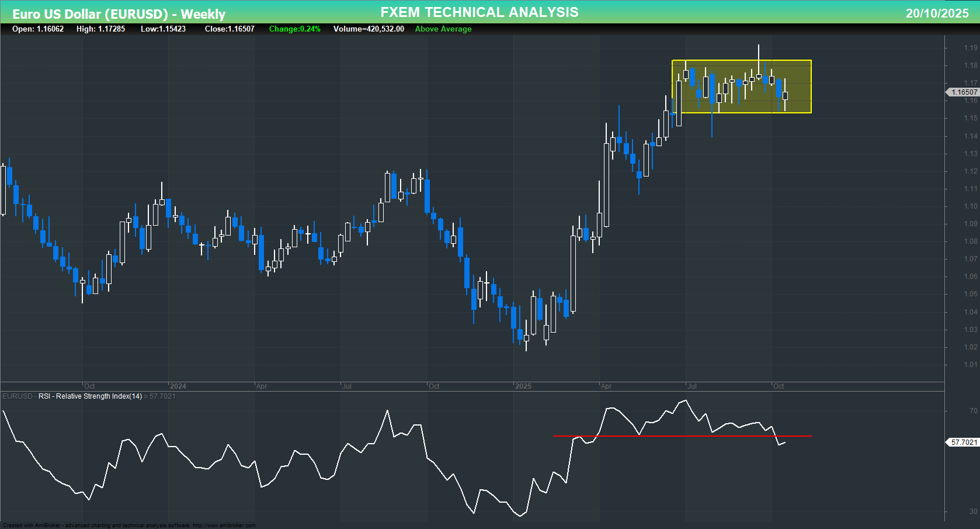Viewport: 980px width, 529px height.
Task: Select the FXEM TECHNICAL ANALYSIS header
Action: [479, 12]
